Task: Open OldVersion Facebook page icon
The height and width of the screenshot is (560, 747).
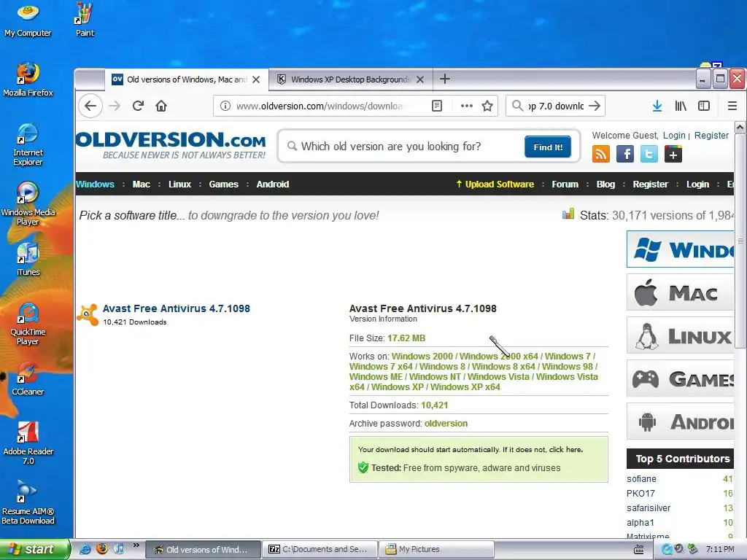Action: [625, 155]
